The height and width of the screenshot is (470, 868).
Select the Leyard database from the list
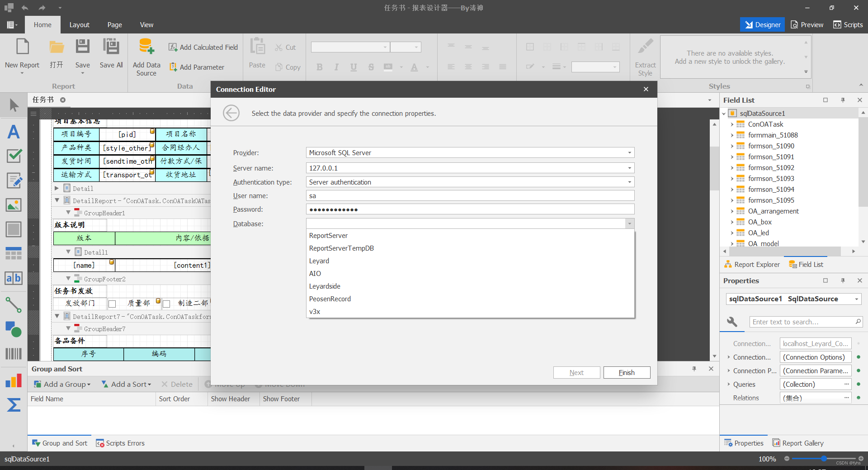pos(319,261)
